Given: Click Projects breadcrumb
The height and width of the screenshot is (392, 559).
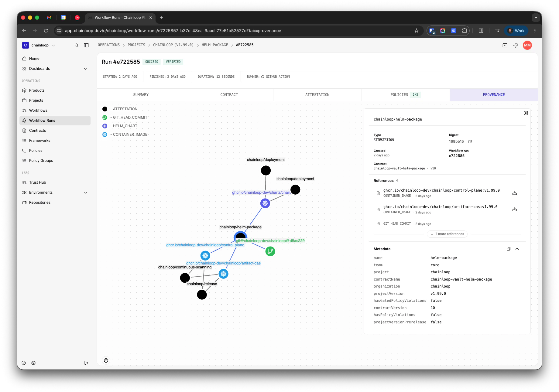Looking at the screenshot, I should coord(136,45).
